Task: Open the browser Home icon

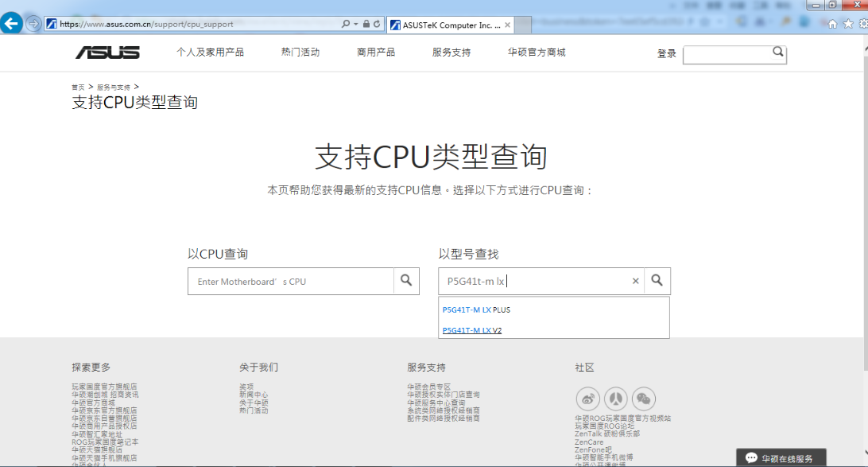Action: pos(832,24)
